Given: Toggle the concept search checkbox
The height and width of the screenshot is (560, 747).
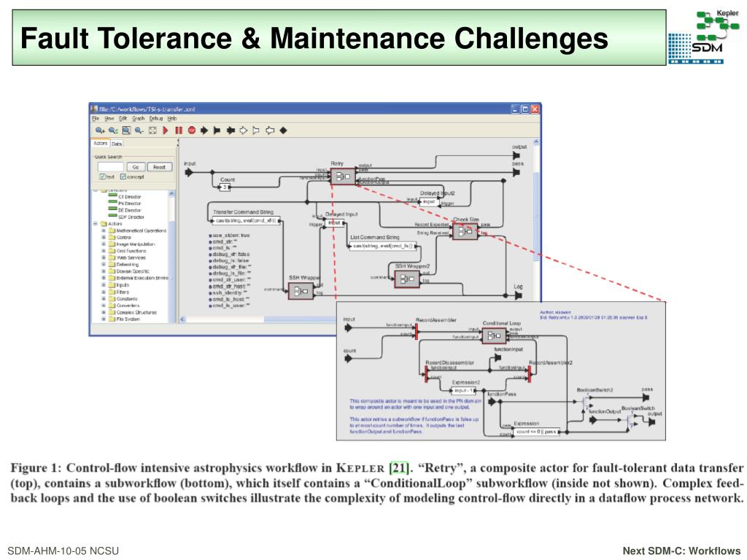Looking at the screenshot, I should click(123, 176).
